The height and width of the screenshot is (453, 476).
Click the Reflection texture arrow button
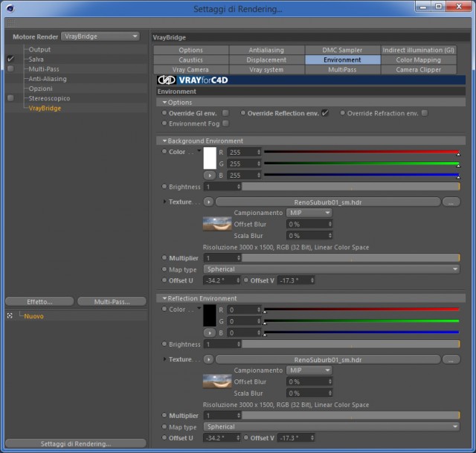[x=208, y=359]
